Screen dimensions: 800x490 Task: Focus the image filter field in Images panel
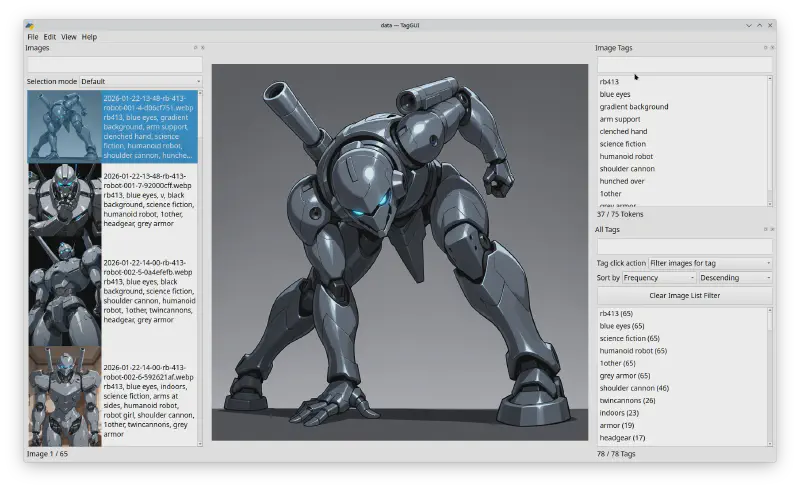[x=114, y=65]
